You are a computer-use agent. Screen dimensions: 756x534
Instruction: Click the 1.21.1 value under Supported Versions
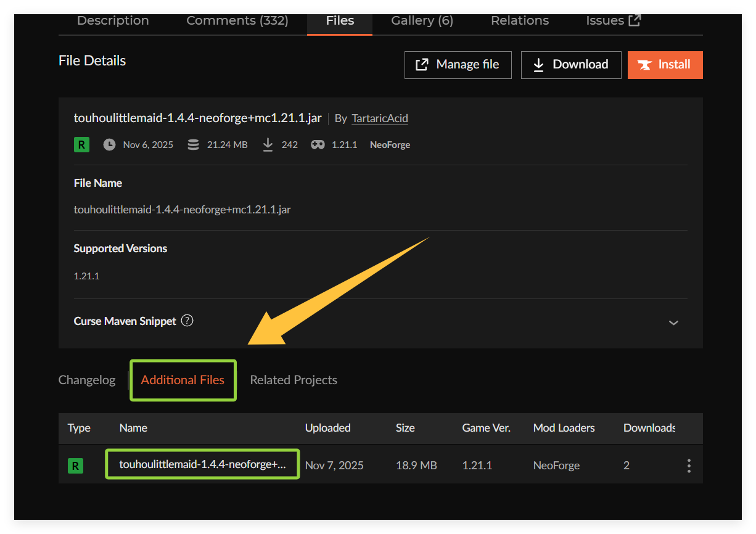[86, 276]
